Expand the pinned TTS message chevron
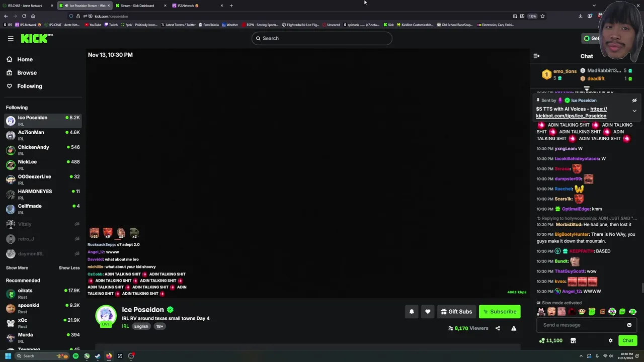This screenshot has height=362, width=644. (634, 111)
